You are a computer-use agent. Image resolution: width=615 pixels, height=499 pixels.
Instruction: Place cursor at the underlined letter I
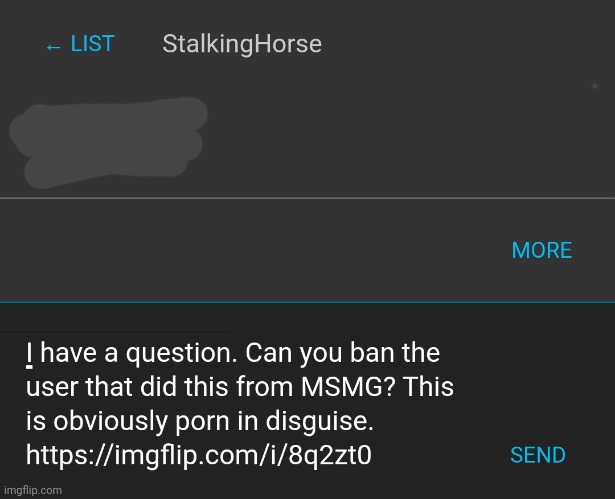coord(30,354)
